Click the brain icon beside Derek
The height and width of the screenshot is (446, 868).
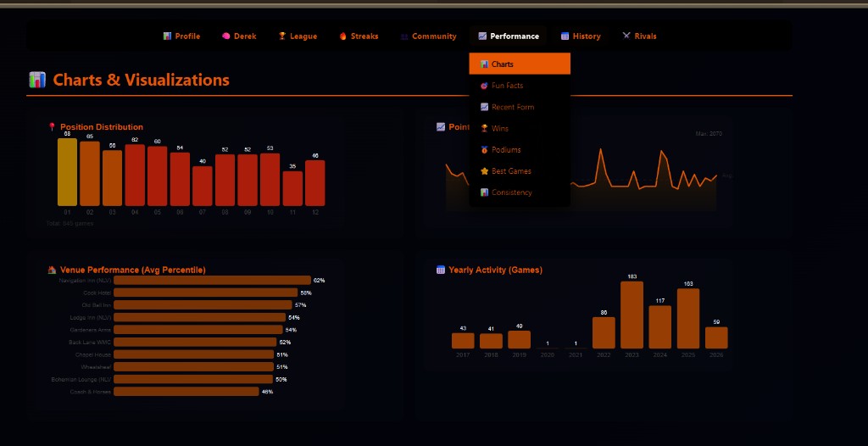pyautogui.click(x=225, y=36)
